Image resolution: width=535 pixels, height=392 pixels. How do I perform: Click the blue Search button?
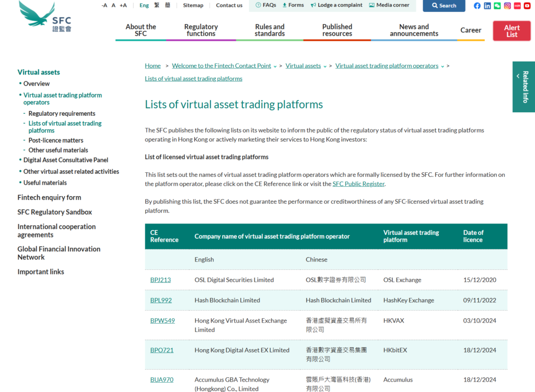[x=444, y=5]
